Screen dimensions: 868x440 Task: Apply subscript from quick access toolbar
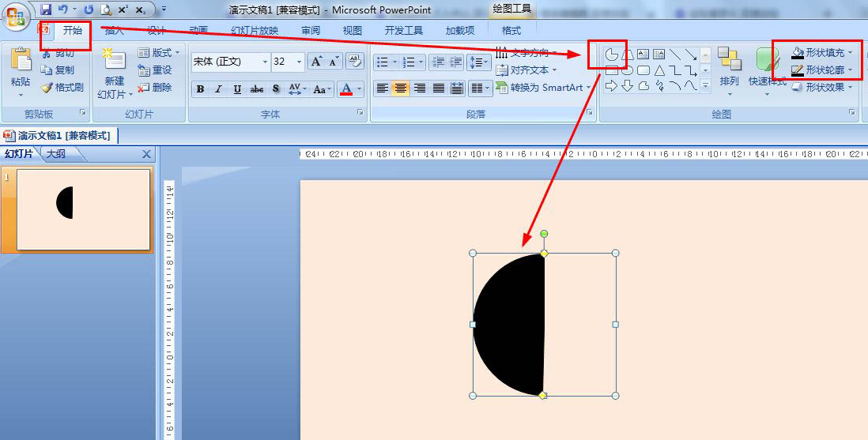[x=141, y=9]
